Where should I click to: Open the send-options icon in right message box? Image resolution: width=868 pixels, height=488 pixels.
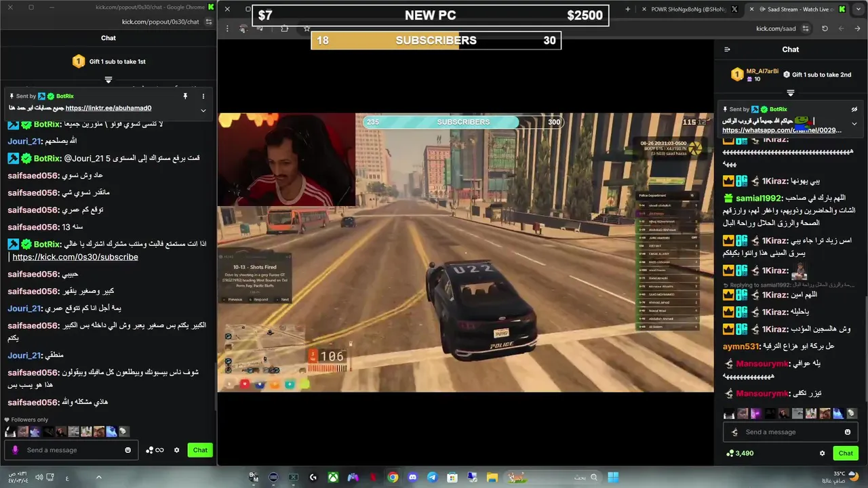click(x=734, y=432)
